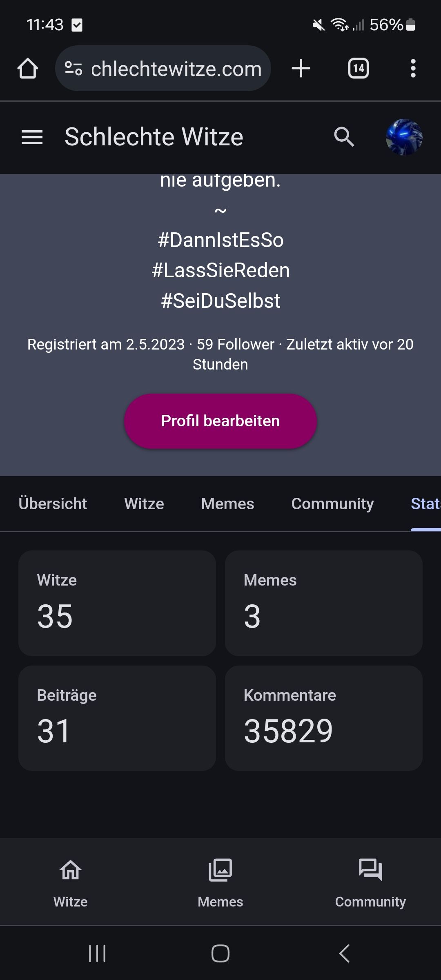Show the 14 open tabs switcher

[358, 68]
